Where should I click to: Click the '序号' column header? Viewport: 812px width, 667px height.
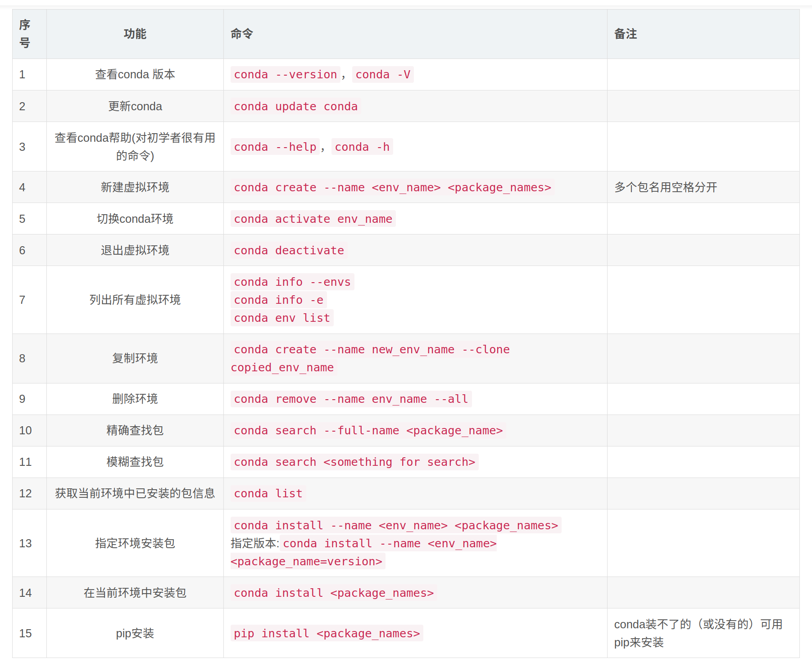pos(29,34)
